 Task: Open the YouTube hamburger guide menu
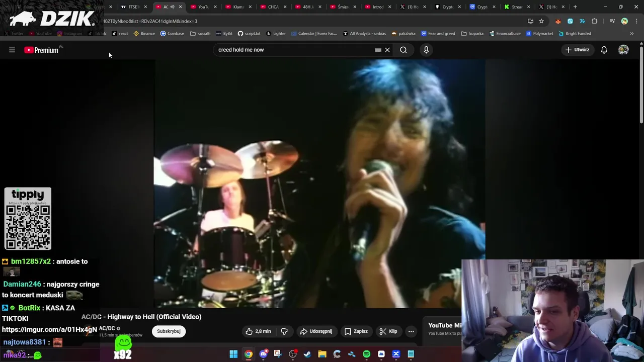pos(12,50)
